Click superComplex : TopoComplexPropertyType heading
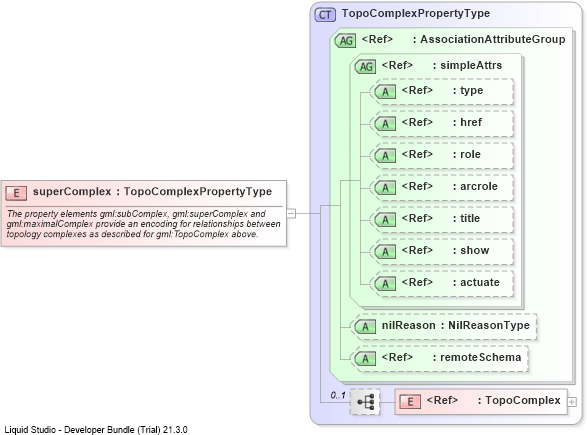Viewport: 587px width, 435px height. (152, 192)
